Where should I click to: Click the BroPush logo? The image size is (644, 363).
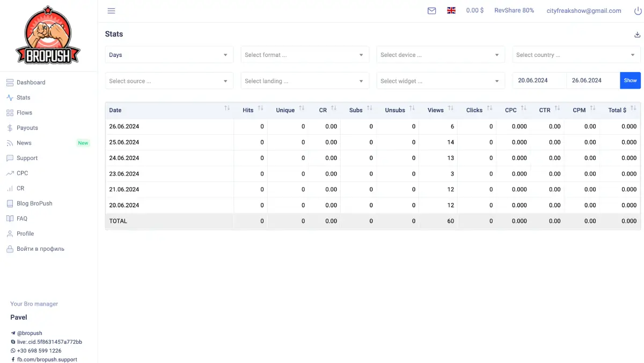48,35
